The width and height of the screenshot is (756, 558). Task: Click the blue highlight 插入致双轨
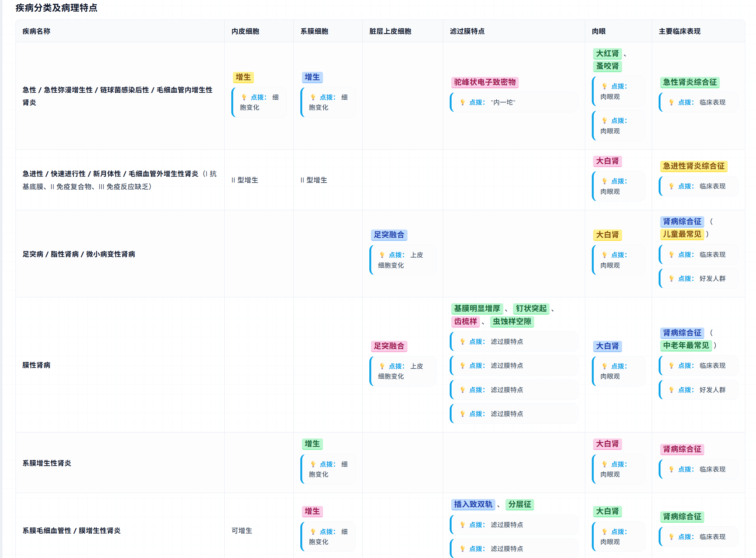tap(473, 505)
